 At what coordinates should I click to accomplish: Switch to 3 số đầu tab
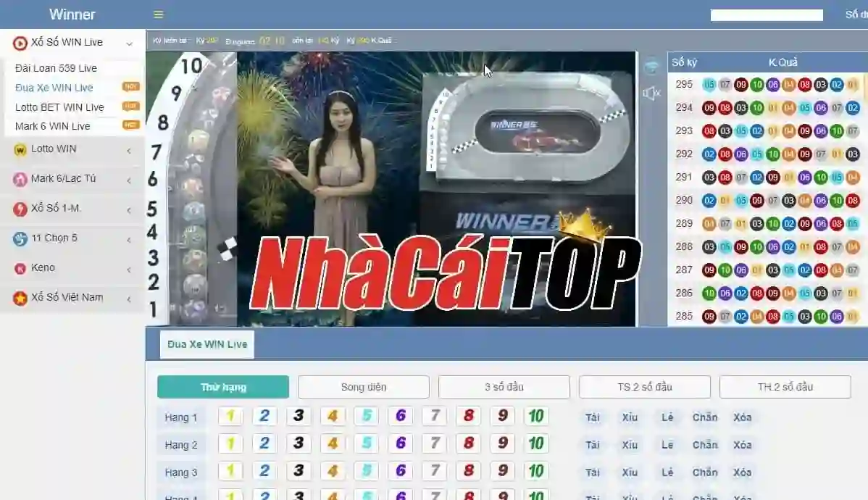[x=504, y=387]
